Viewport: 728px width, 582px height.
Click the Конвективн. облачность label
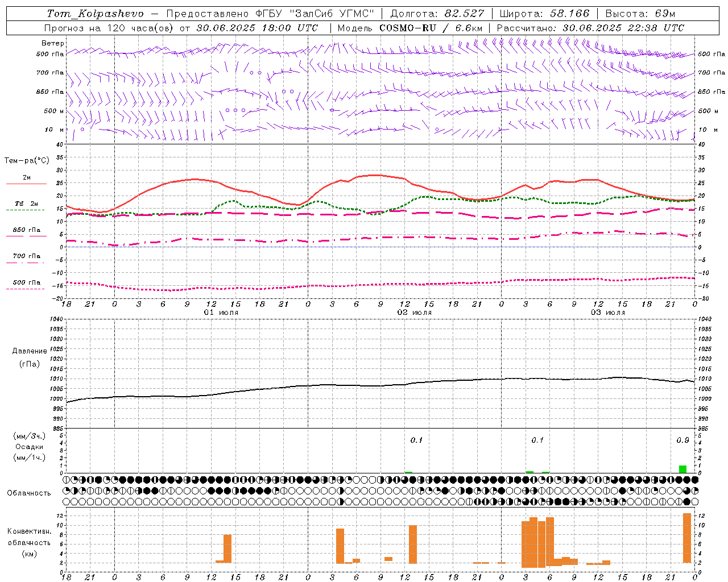(29, 537)
